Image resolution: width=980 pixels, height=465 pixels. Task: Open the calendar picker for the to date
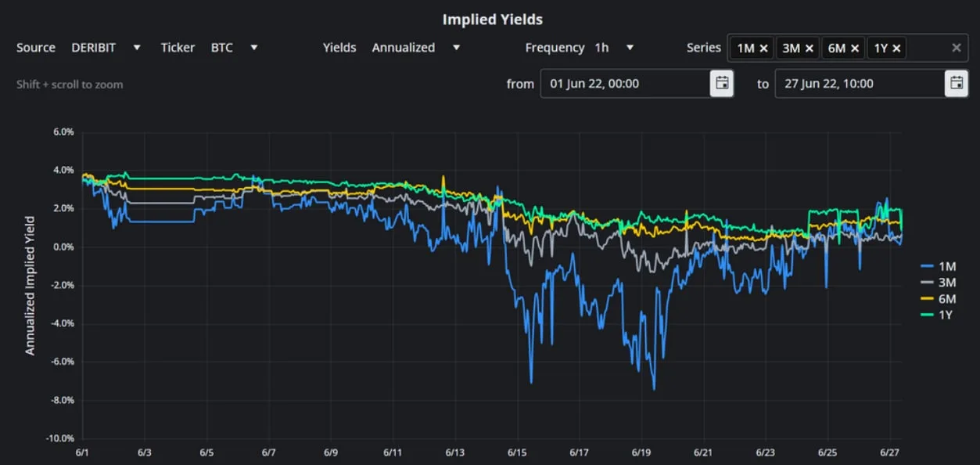(x=956, y=84)
